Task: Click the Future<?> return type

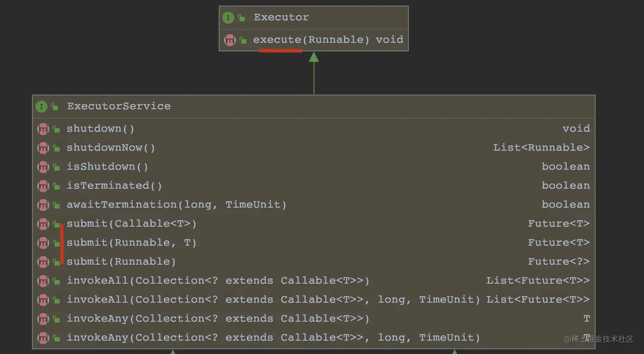Action: (558, 262)
